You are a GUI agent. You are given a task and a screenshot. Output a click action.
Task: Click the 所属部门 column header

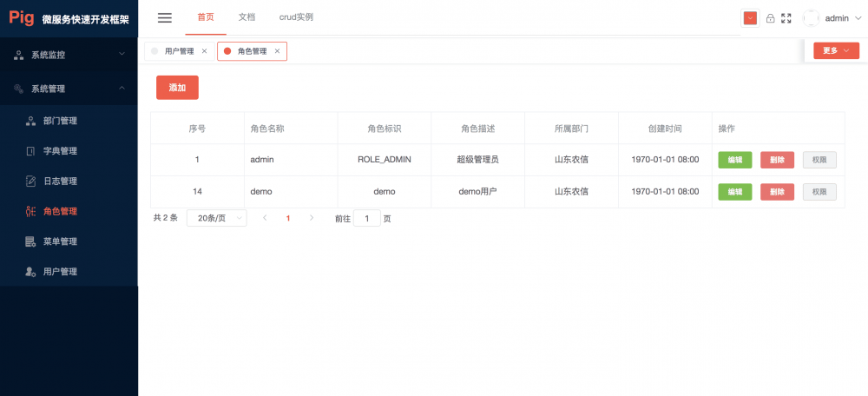[x=571, y=129]
